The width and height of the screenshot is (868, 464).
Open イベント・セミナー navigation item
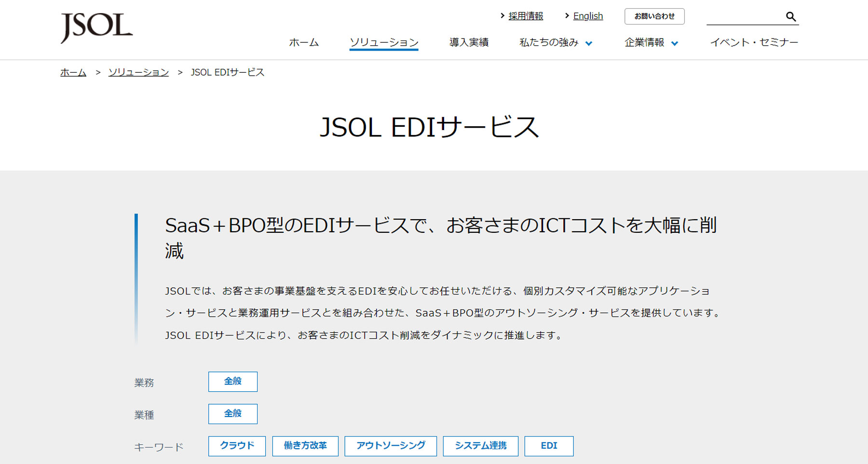pyautogui.click(x=754, y=42)
